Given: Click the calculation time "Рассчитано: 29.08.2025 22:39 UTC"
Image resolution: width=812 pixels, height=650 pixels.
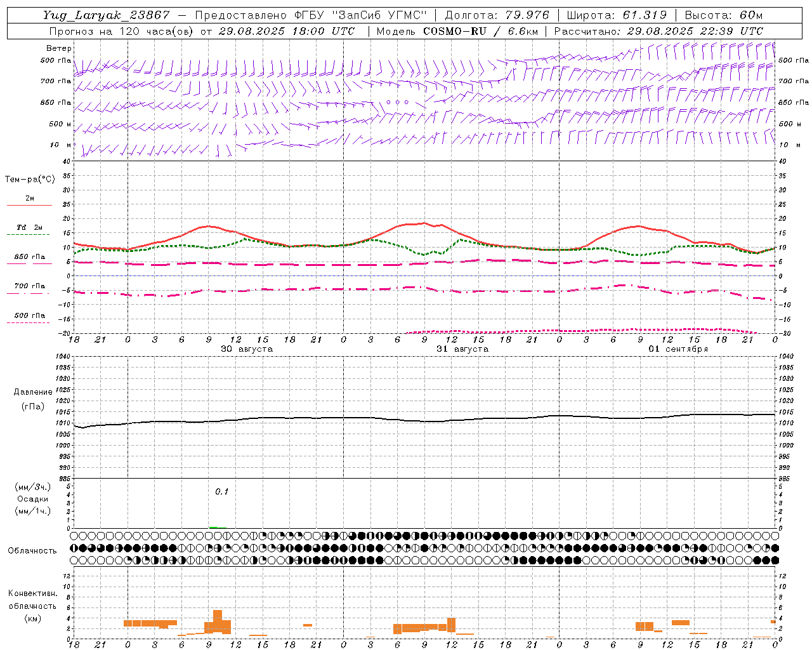Looking at the screenshot, I should coord(658,31).
